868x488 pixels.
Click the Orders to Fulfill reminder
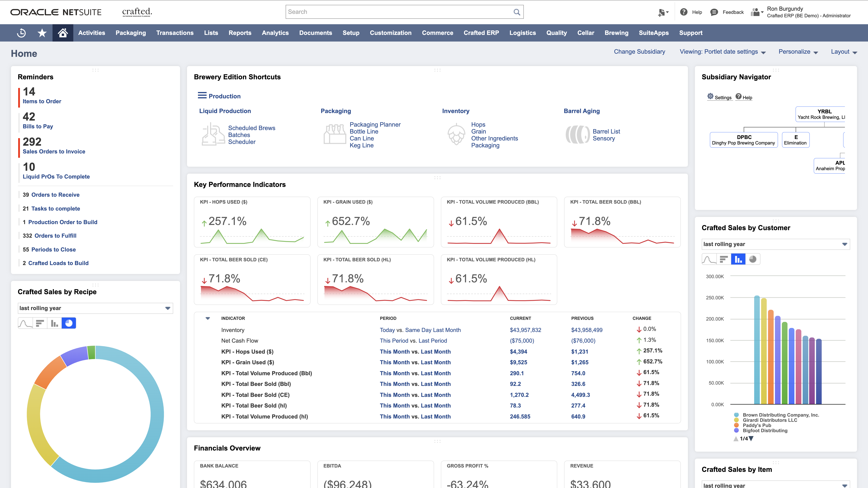pos(55,236)
